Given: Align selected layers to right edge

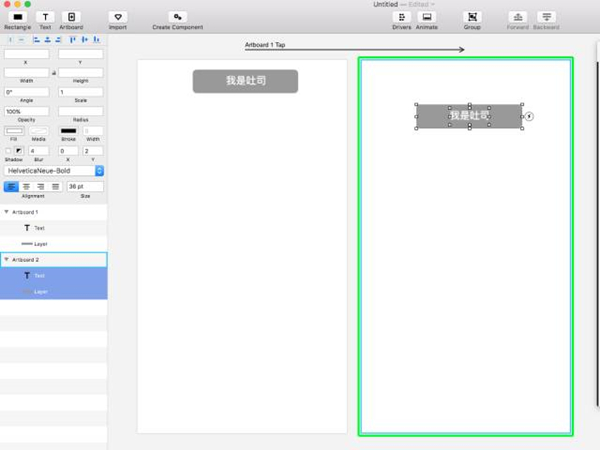Looking at the screenshot, I should [x=58, y=39].
